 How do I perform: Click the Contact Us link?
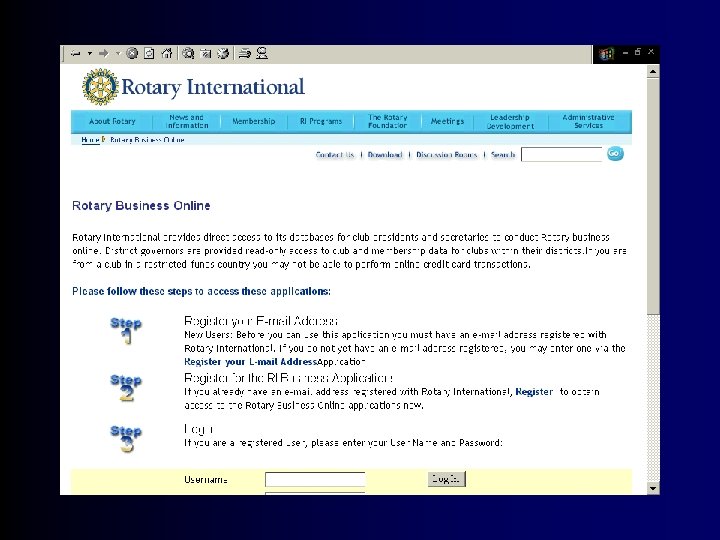click(x=335, y=155)
